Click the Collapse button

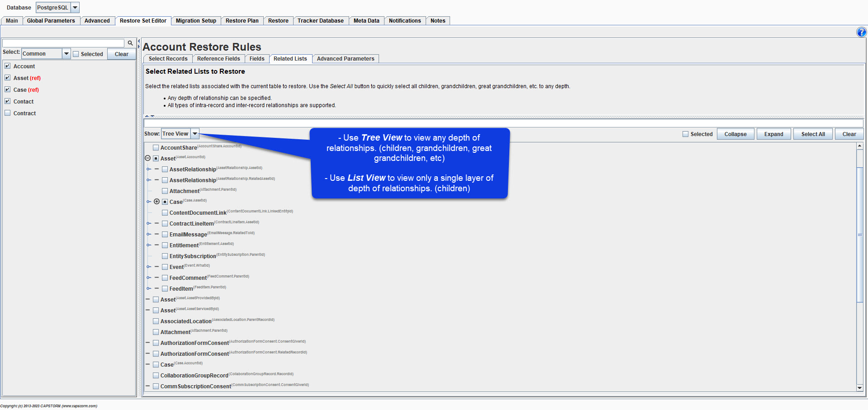[x=735, y=134]
